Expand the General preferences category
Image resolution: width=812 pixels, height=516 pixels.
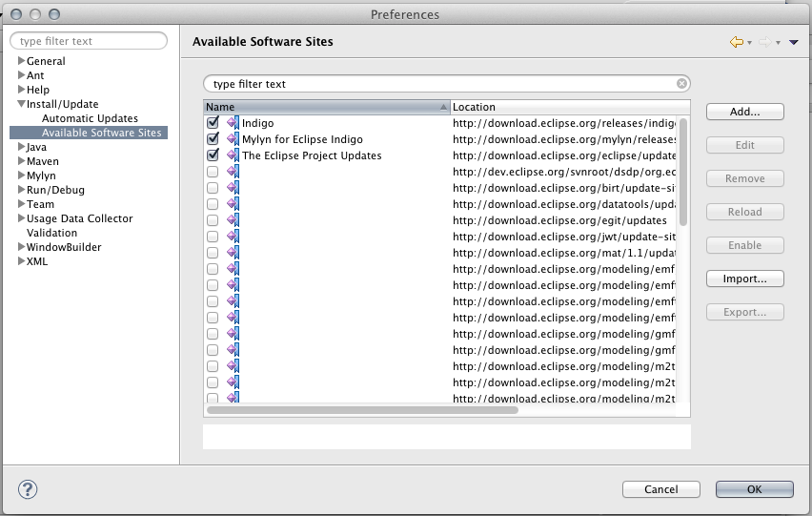point(21,61)
